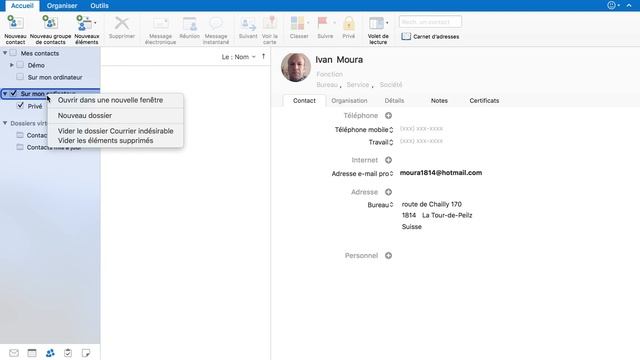Collapse the Dossiers virtuels section
This screenshot has width=640, height=360.
(5, 123)
